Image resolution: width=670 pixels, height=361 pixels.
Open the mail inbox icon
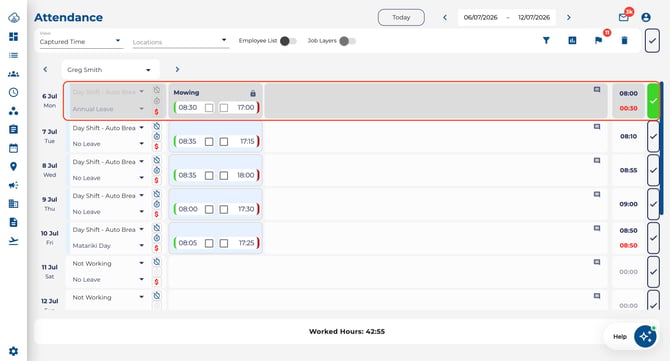pos(623,18)
